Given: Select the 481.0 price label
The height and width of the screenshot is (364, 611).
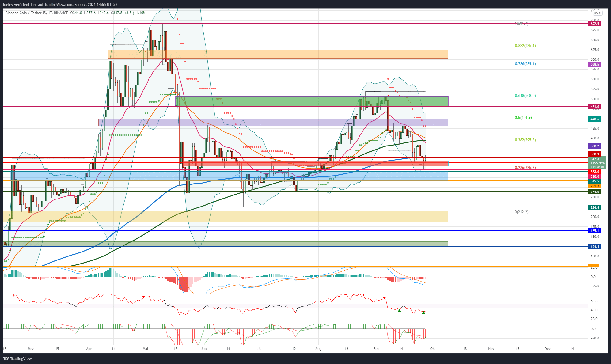Looking at the screenshot, I should point(594,107).
